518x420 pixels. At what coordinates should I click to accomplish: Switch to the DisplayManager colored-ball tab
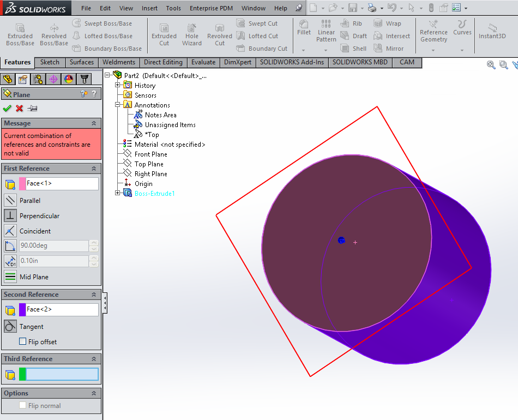pos(68,79)
